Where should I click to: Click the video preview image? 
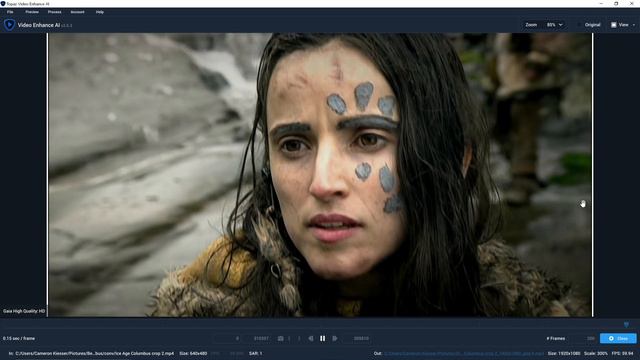320,175
